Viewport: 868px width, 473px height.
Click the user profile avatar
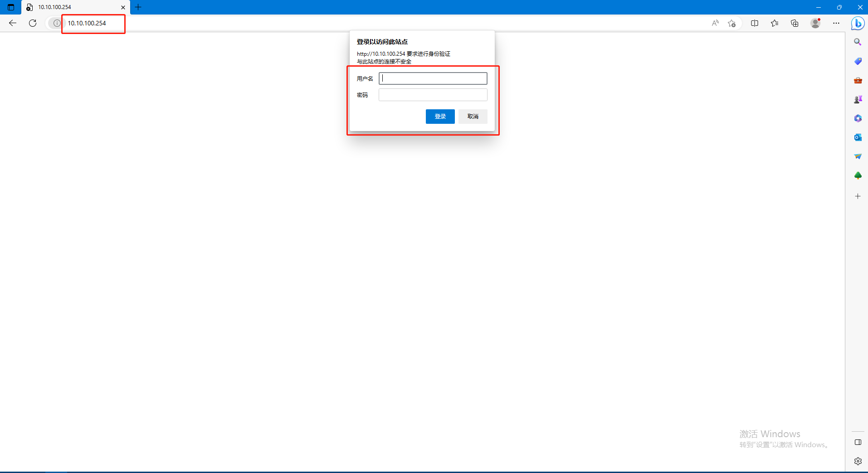815,23
